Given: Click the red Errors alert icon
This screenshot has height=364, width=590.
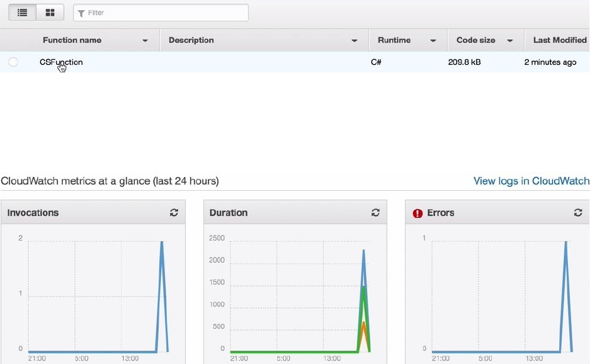Looking at the screenshot, I should [417, 213].
